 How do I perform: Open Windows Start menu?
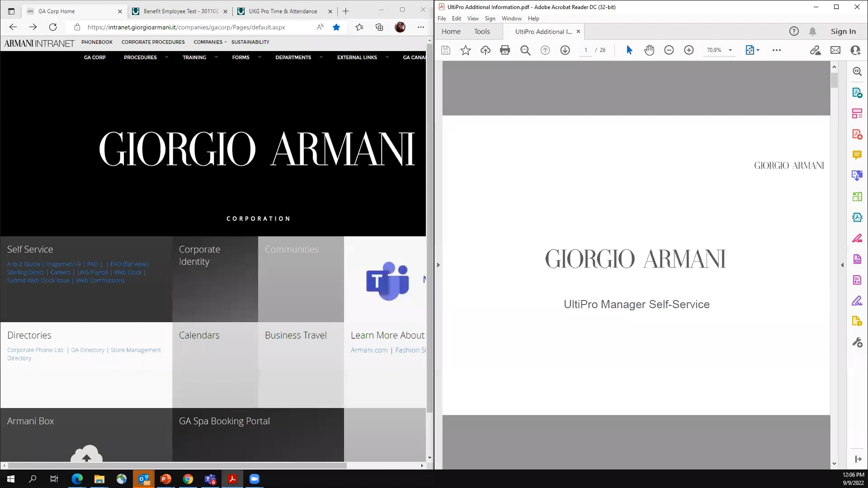tap(11, 479)
